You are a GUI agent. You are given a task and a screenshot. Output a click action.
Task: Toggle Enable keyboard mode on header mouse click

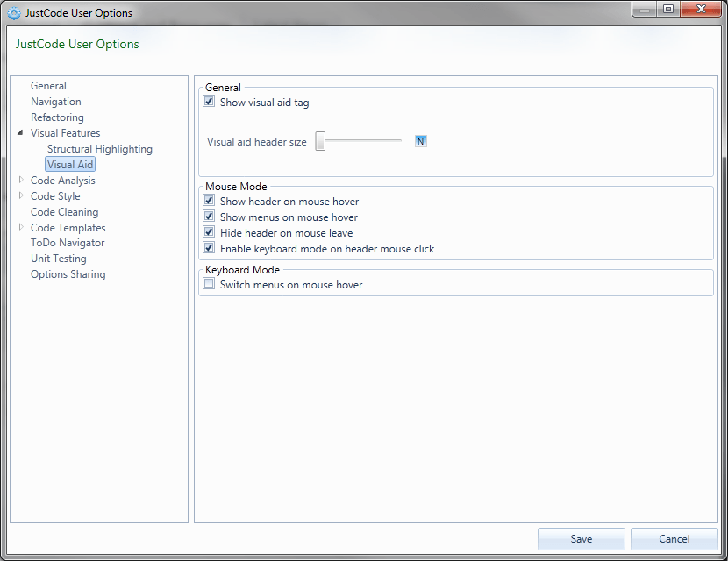209,248
